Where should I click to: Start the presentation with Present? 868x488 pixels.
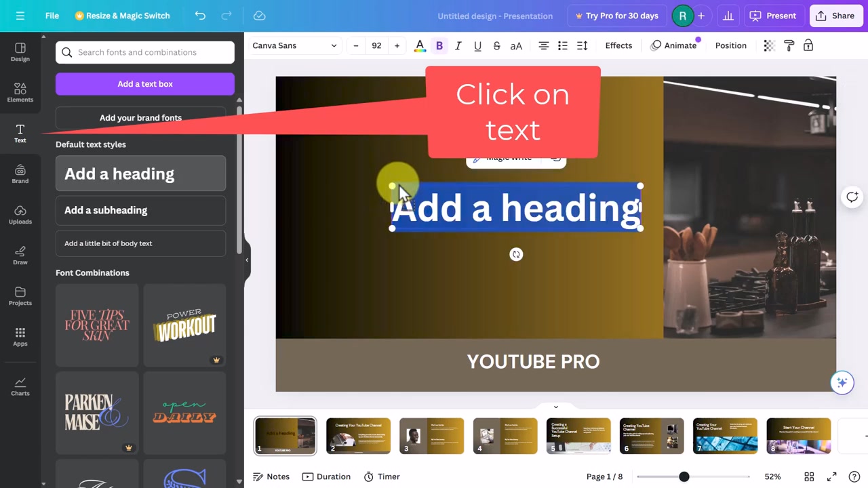pyautogui.click(x=773, y=16)
